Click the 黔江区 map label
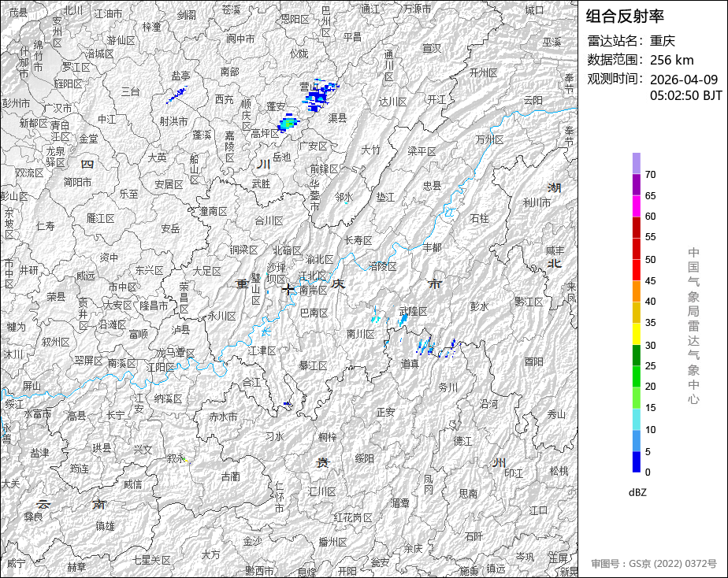728x578 pixels. point(529,302)
